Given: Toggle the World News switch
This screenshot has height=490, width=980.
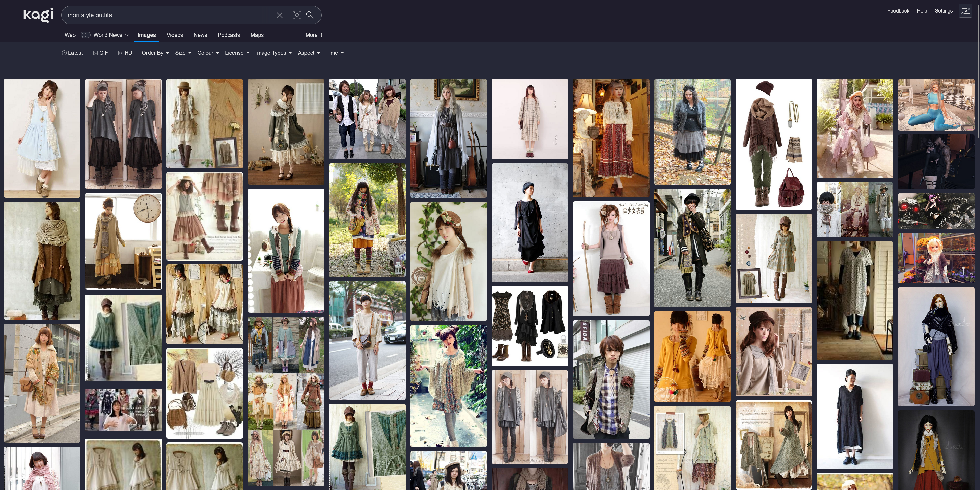Looking at the screenshot, I should (85, 35).
